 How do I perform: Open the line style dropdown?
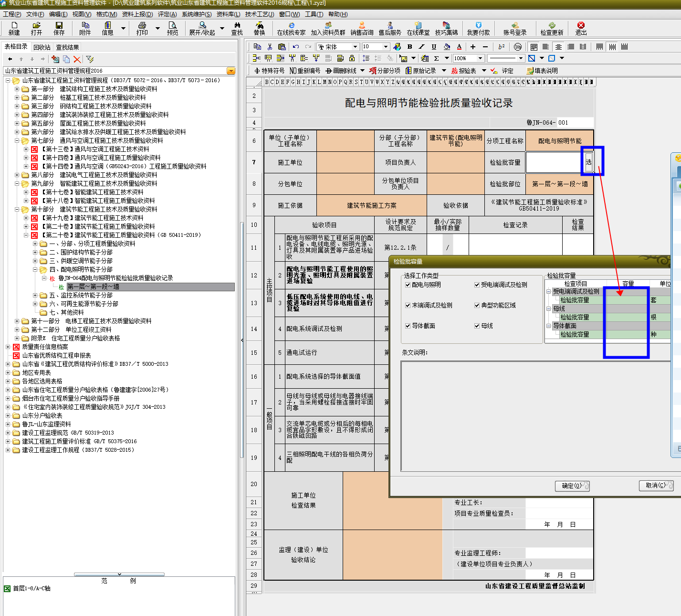(521, 58)
